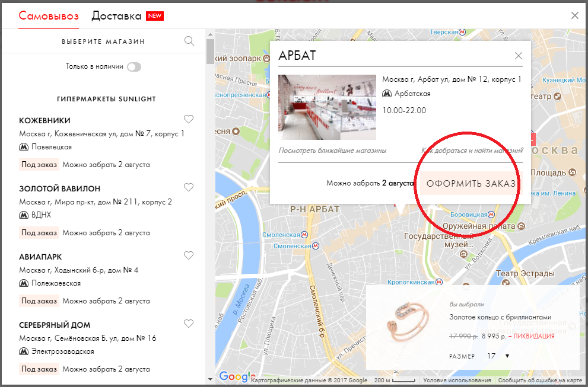Click Под заказ label under Кожевники
The width and height of the screenshot is (588, 387).
click(x=39, y=165)
